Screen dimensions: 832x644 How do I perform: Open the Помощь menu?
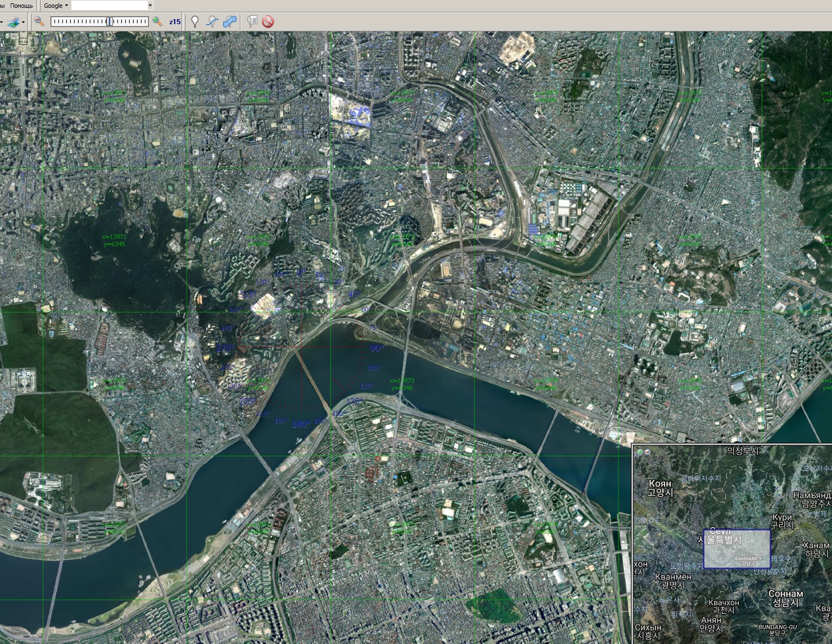click(x=21, y=6)
